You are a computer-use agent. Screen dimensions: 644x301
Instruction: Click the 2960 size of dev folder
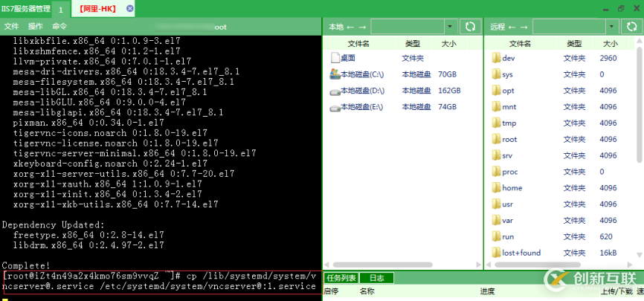click(x=608, y=58)
